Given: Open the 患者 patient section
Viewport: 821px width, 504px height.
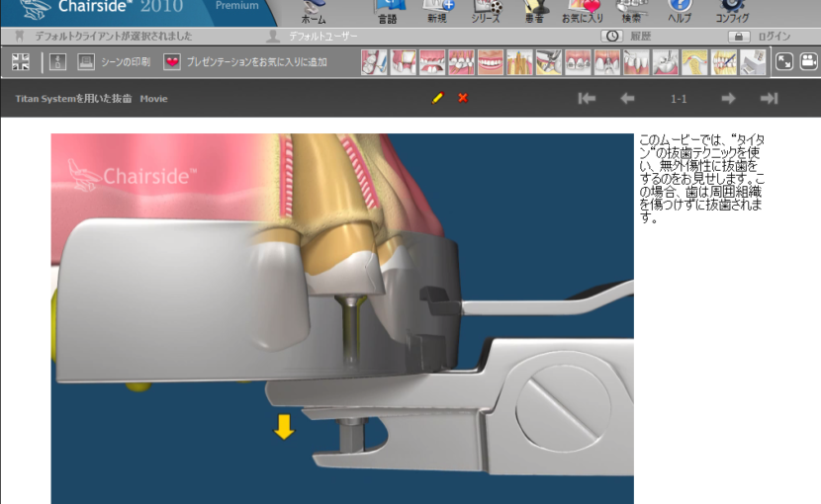Looking at the screenshot, I should click(x=534, y=12).
